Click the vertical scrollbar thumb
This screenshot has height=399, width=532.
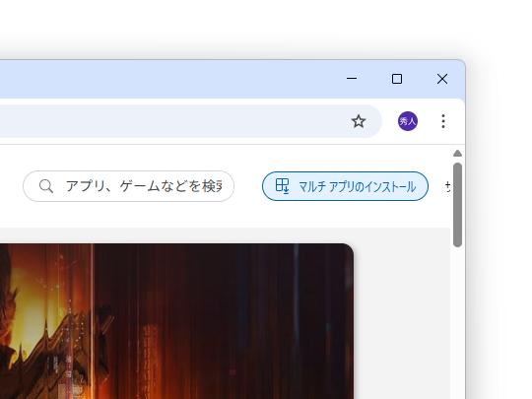(x=457, y=205)
